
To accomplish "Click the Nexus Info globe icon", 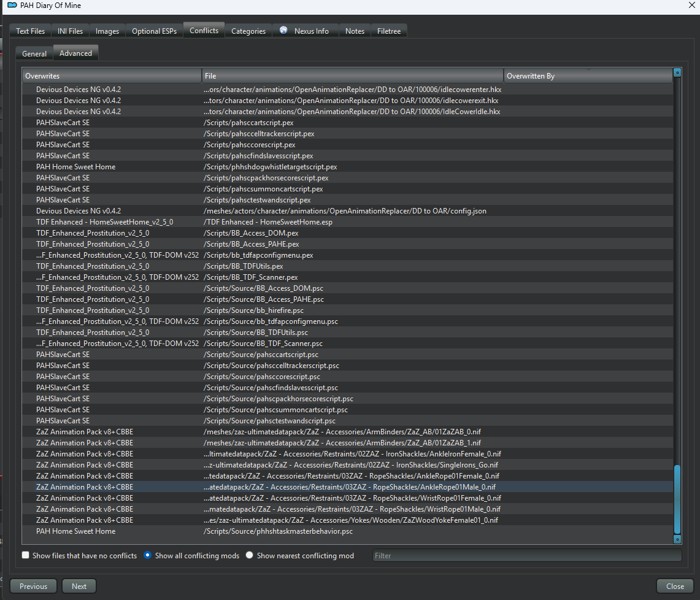I will point(283,30).
